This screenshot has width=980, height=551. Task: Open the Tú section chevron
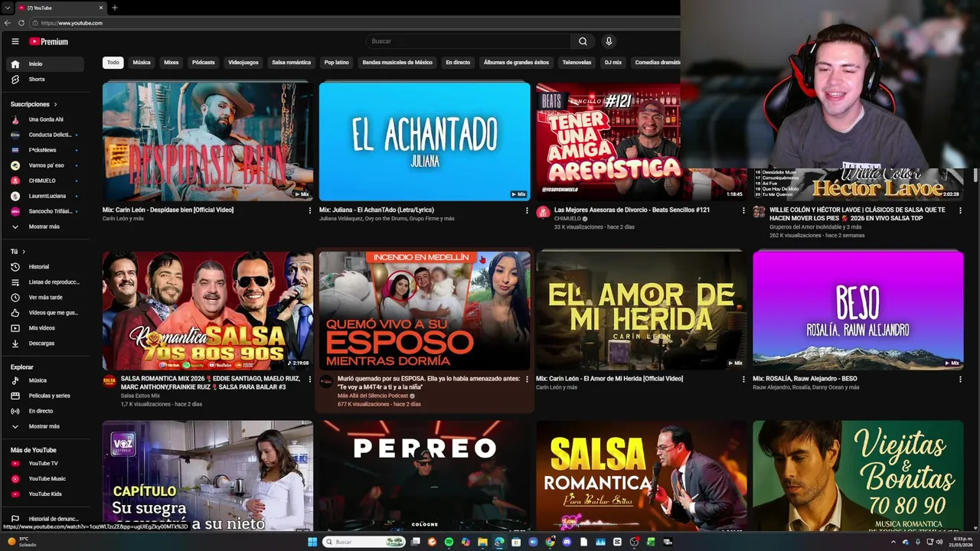[24, 252]
